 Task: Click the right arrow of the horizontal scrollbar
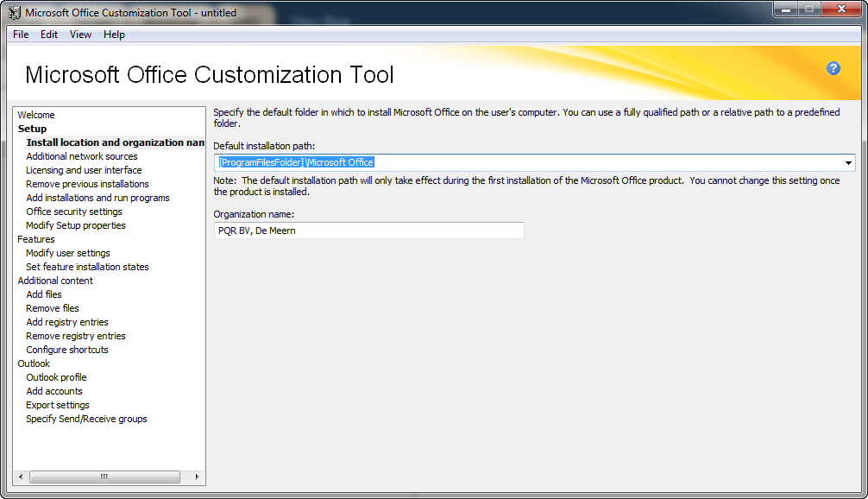pos(198,477)
